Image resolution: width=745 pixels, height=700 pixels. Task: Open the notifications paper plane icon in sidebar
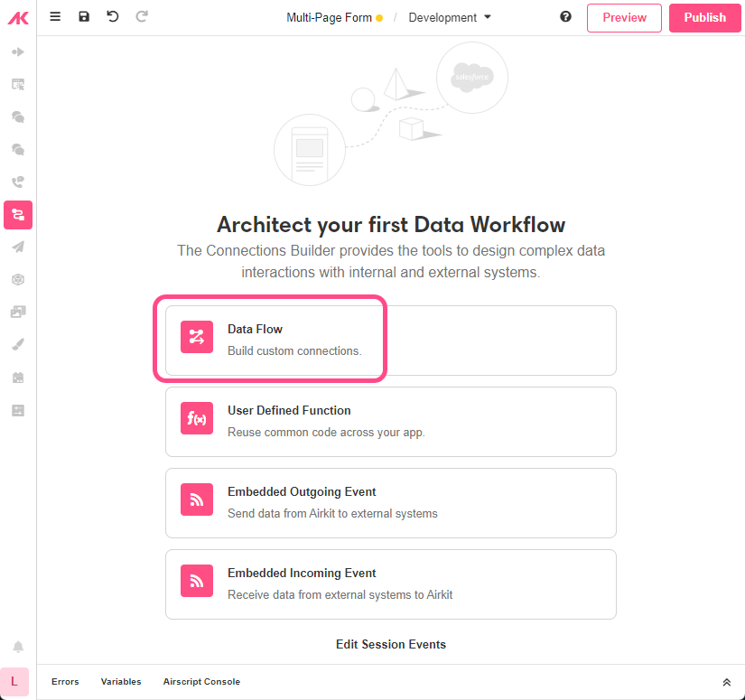18,247
